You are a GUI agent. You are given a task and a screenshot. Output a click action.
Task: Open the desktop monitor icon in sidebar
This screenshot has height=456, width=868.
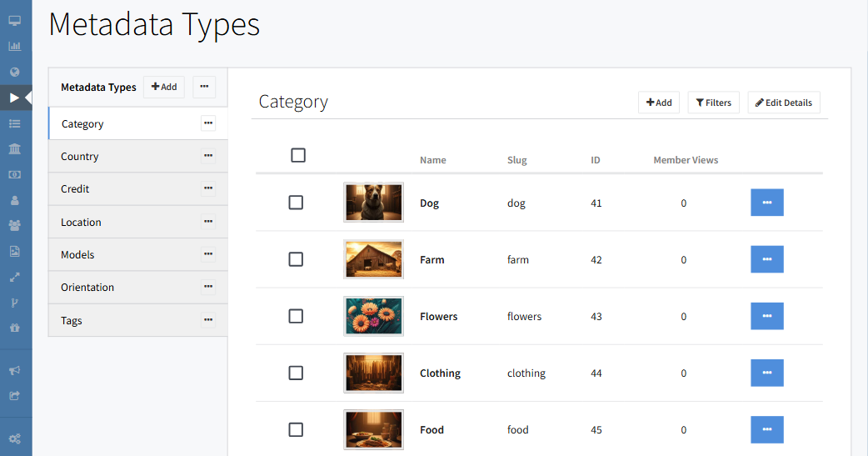point(14,20)
